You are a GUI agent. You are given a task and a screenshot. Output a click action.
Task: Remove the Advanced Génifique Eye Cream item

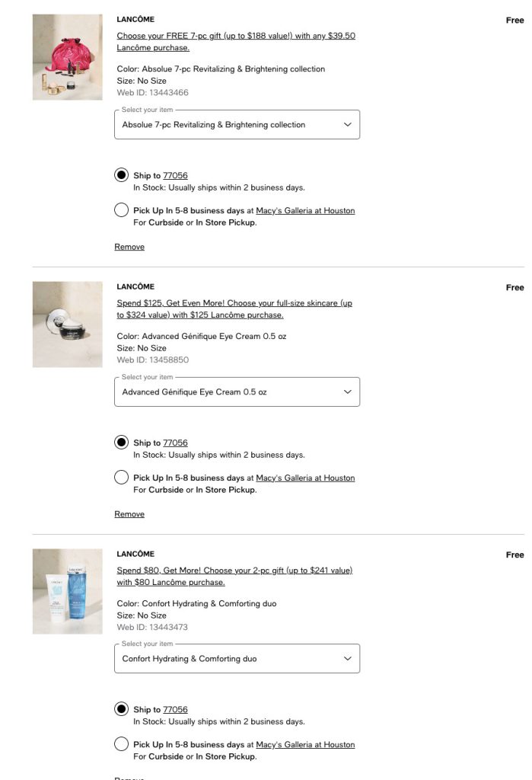coord(129,514)
